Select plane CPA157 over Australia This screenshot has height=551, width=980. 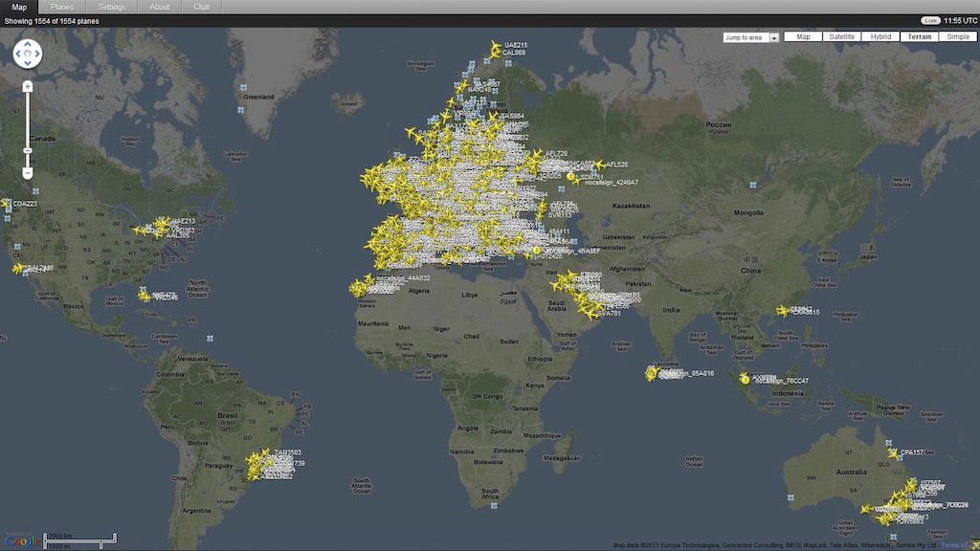click(893, 452)
